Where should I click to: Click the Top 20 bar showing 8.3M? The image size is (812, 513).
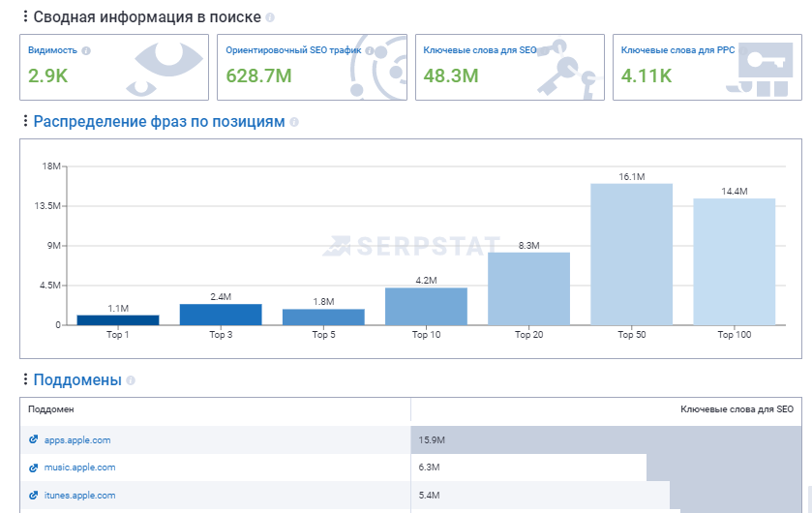click(x=528, y=288)
